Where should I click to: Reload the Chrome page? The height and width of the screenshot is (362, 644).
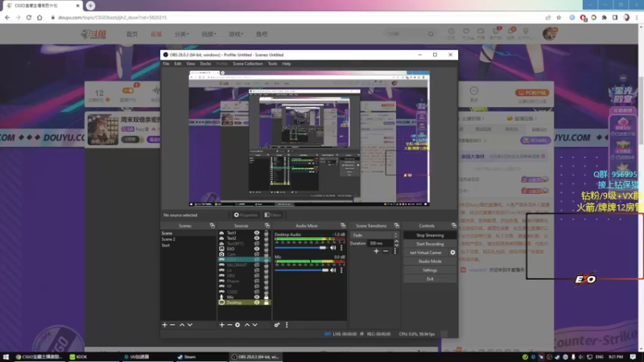pos(29,17)
